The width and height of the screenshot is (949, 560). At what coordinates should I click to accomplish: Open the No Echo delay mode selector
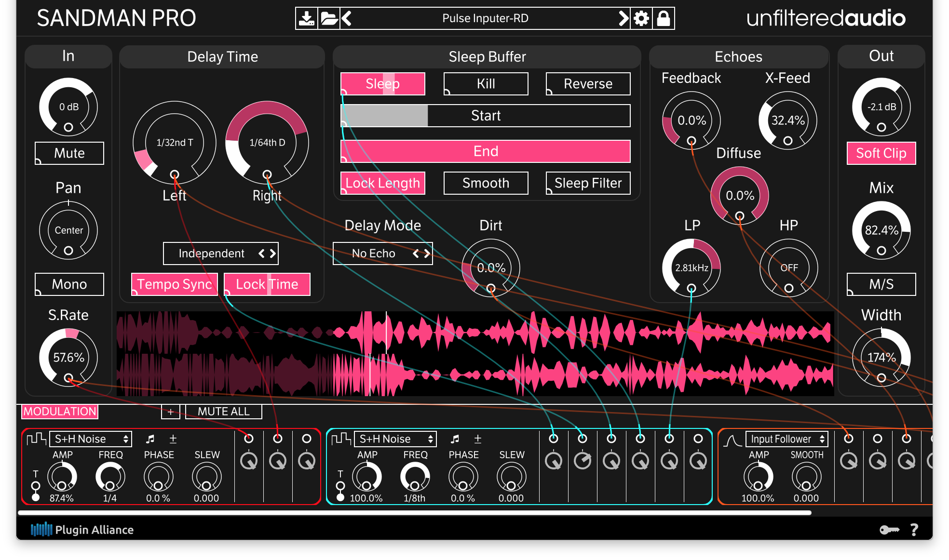tap(383, 253)
